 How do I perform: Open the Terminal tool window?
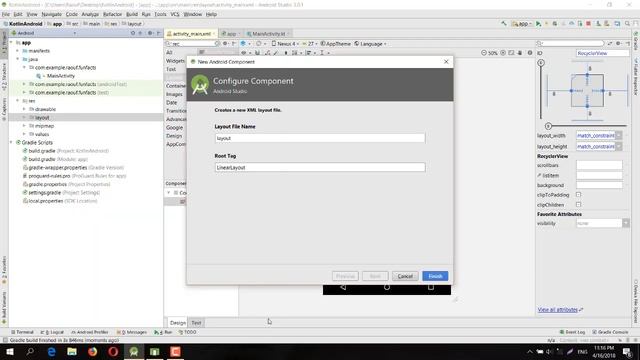click(x=22, y=332)
